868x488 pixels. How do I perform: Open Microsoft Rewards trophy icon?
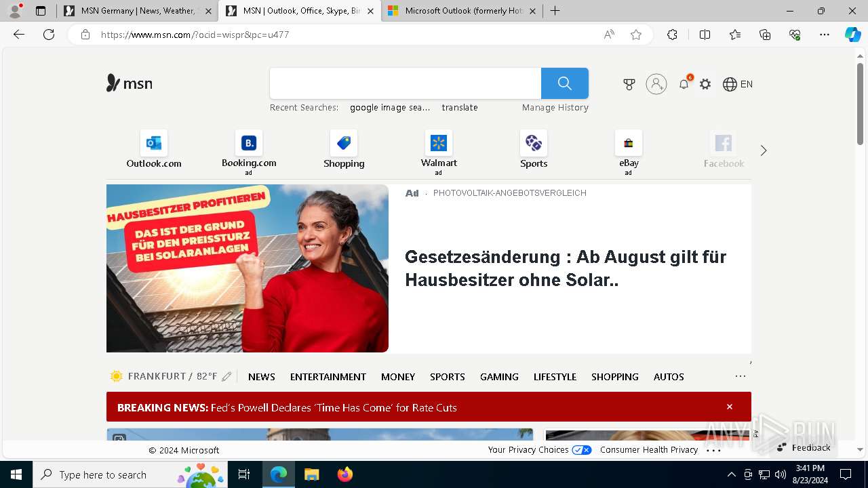[629, 84]
